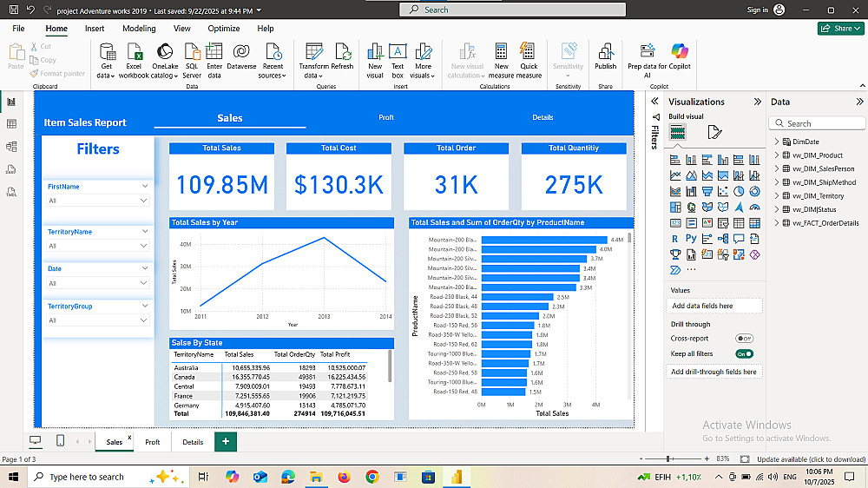Expand the vw_FACT_OrderDetails table
Viewport: 868px width, 488px height.
click(777, 223)
